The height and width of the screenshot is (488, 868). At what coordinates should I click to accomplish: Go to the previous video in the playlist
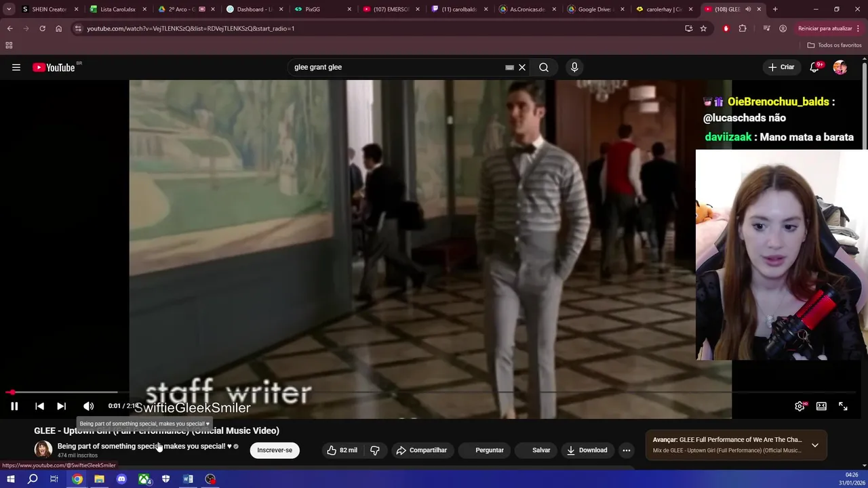click(39, 406)
